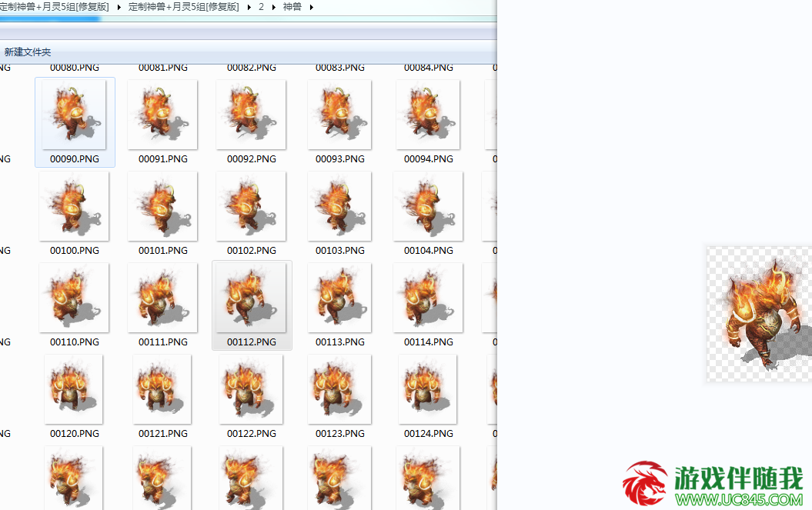Open the breadcrumb folder named 2

point(262,7)
